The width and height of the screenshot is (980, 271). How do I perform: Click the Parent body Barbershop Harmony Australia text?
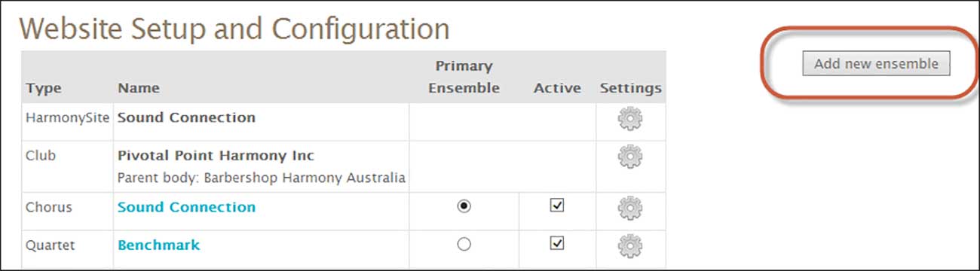(262, 178)
